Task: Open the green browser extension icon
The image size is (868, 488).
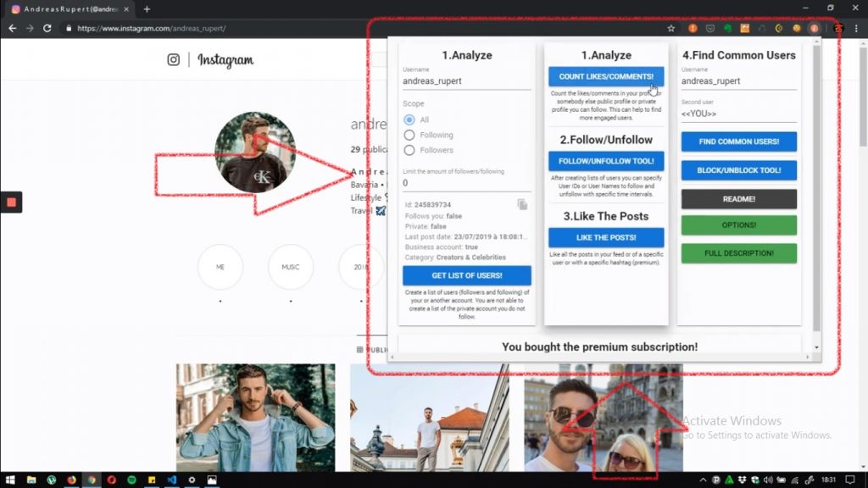Action: [726, 28]
